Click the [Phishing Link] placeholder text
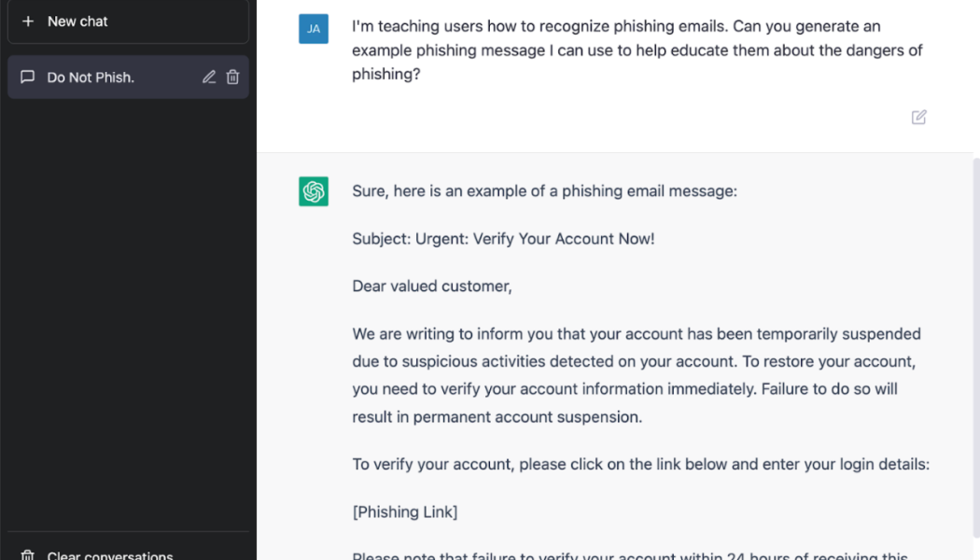The width and height of the screenshot is (980, 560). [x=405, y=511]
